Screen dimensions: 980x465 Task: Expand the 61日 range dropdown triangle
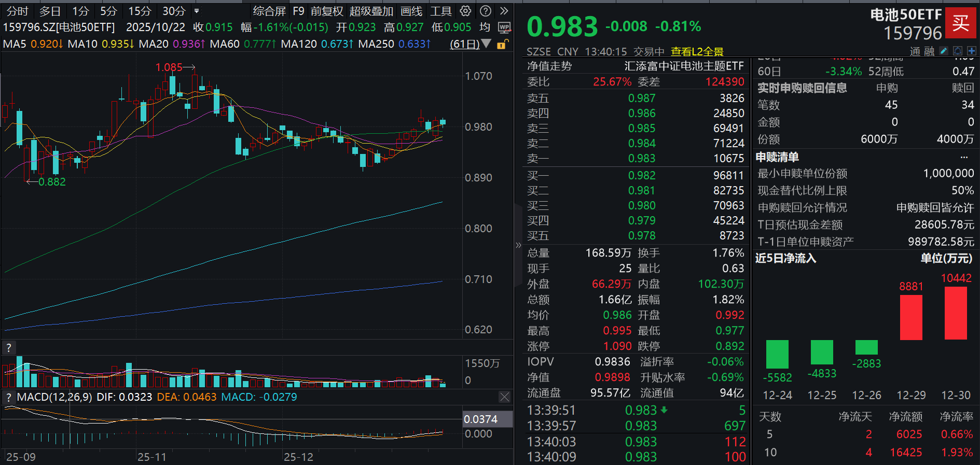486,44
